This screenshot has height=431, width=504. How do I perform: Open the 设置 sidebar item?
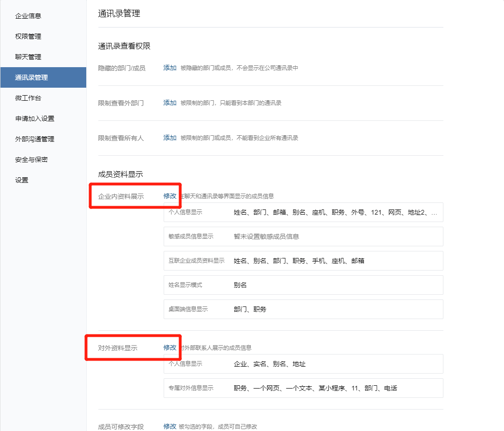tap(21, 180)
